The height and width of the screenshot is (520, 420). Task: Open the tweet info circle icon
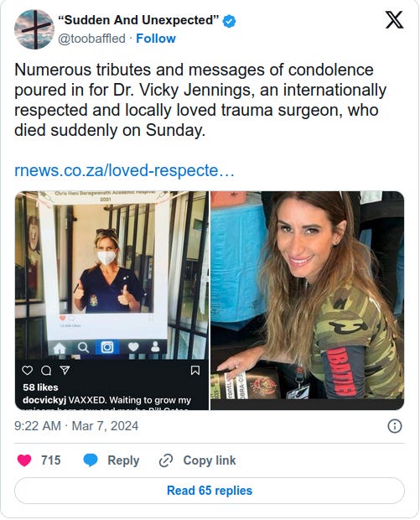pos(395,426)
